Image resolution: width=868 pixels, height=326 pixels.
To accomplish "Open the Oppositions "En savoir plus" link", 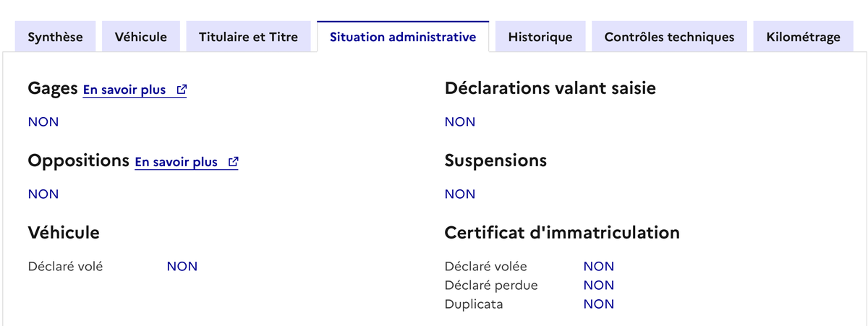I will tap(176, 163).
